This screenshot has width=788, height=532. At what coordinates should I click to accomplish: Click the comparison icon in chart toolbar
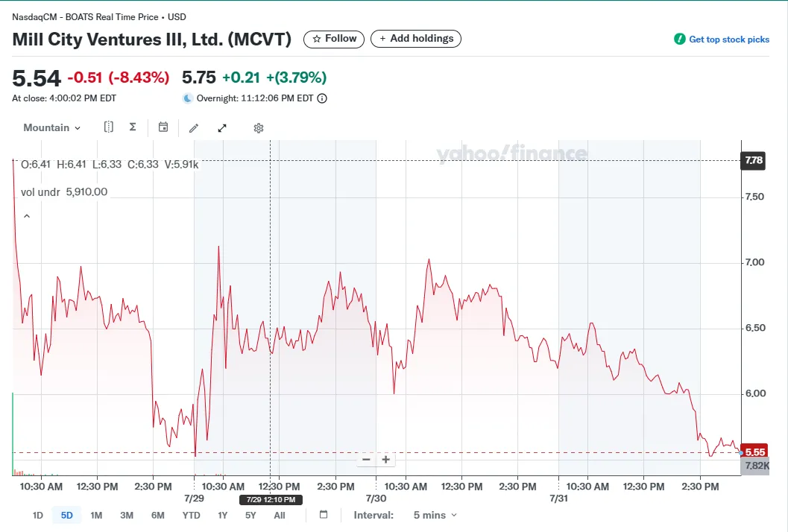click(x=109, y=127)
